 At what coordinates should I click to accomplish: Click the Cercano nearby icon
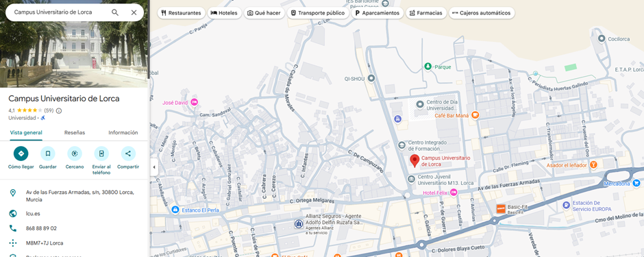75,154
